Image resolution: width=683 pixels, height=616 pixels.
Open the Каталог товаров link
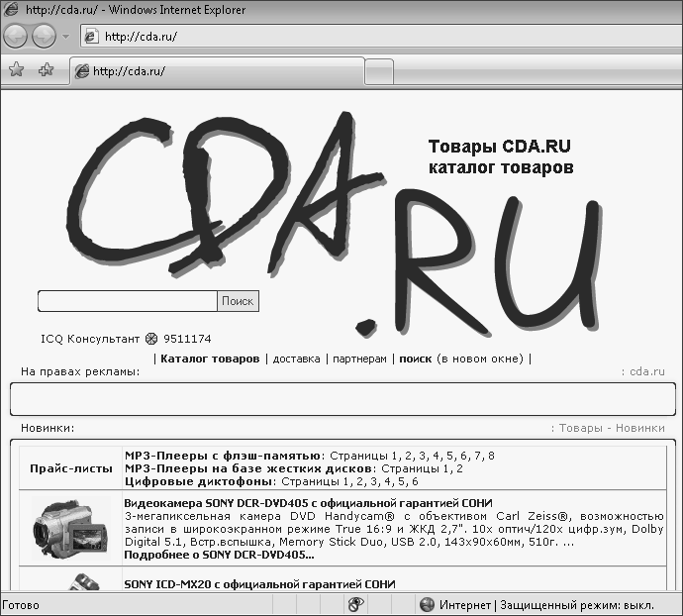click(210, 359)
